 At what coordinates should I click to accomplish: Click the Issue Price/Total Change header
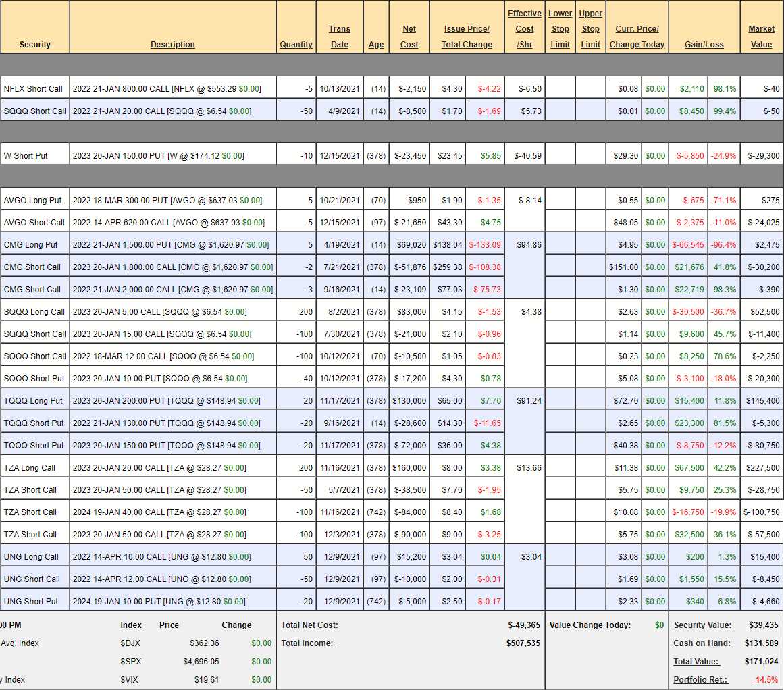tap(467, 36)
